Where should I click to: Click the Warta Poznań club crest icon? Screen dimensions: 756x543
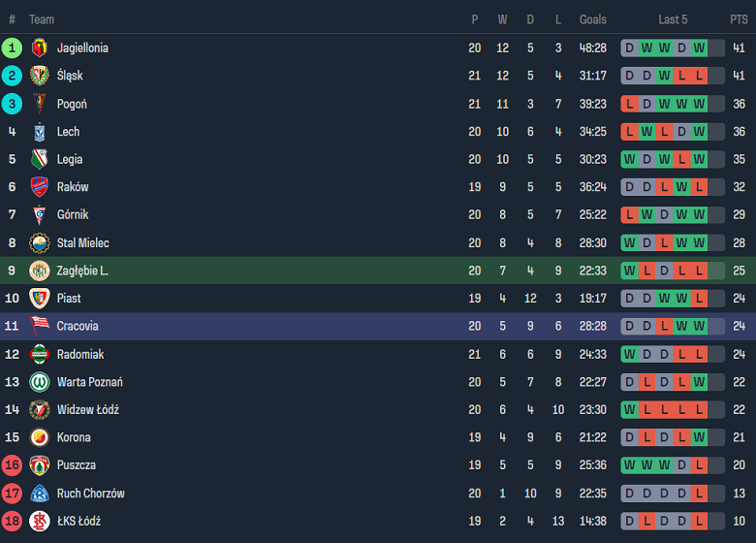point(39,382)
